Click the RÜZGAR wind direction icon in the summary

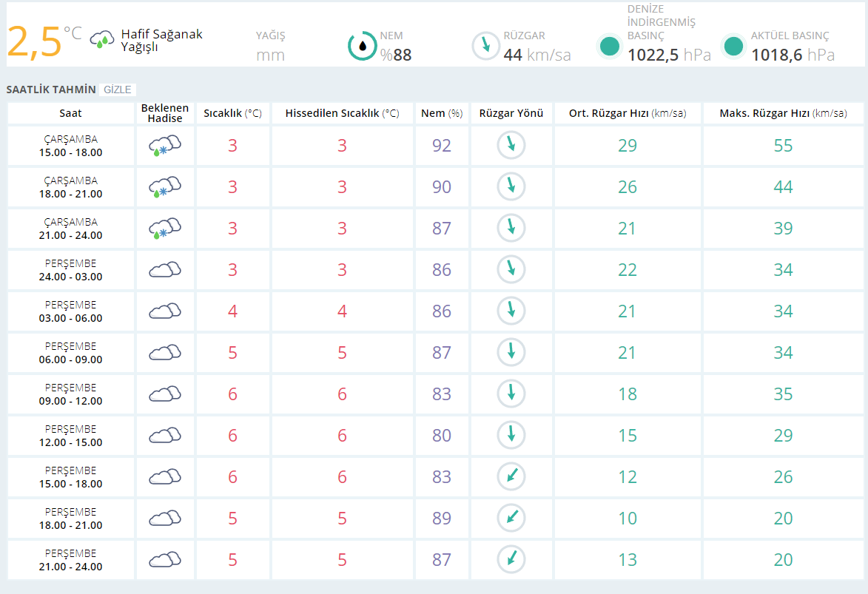coord(486,46)
